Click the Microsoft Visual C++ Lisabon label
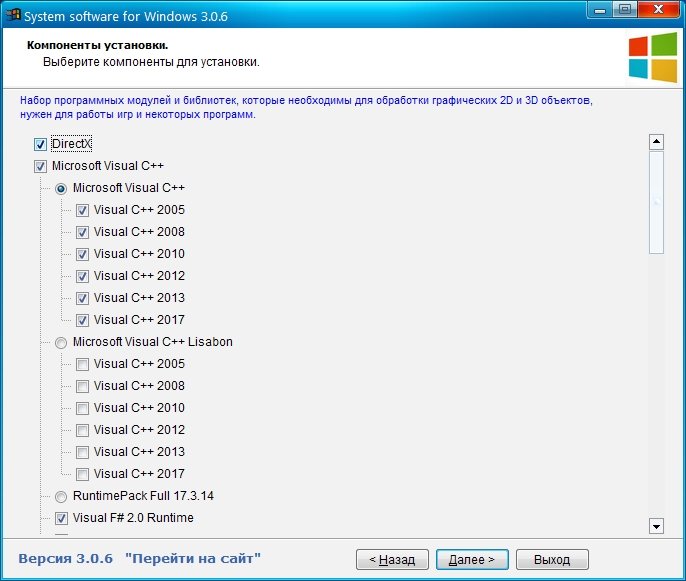 click(x=153, y=342)
